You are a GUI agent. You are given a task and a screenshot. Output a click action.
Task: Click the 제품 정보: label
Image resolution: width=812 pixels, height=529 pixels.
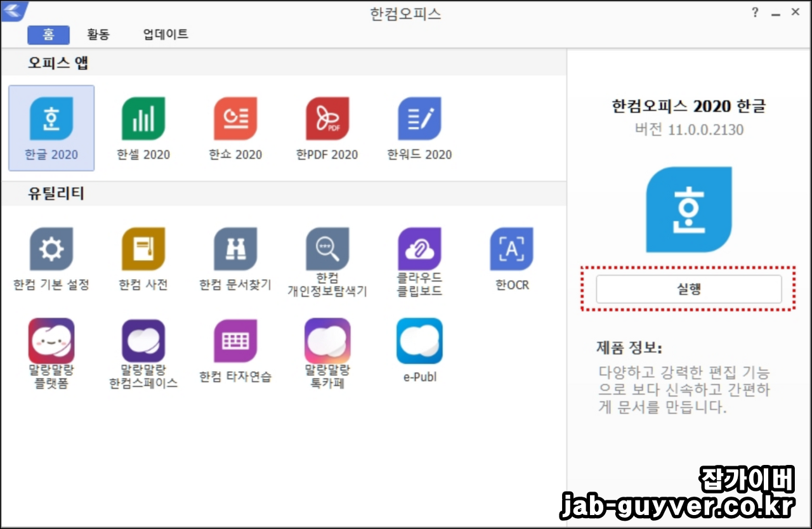(x=629, y=348)
